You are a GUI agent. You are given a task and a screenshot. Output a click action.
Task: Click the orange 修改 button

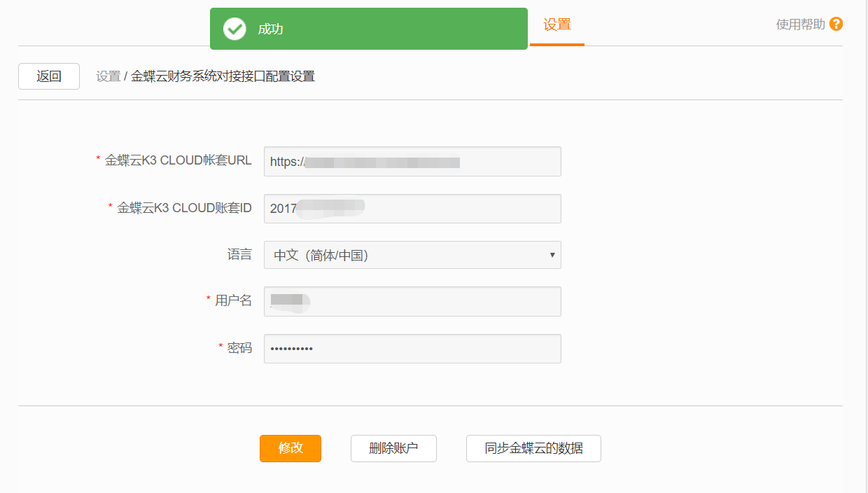click(x=290, y=448)
